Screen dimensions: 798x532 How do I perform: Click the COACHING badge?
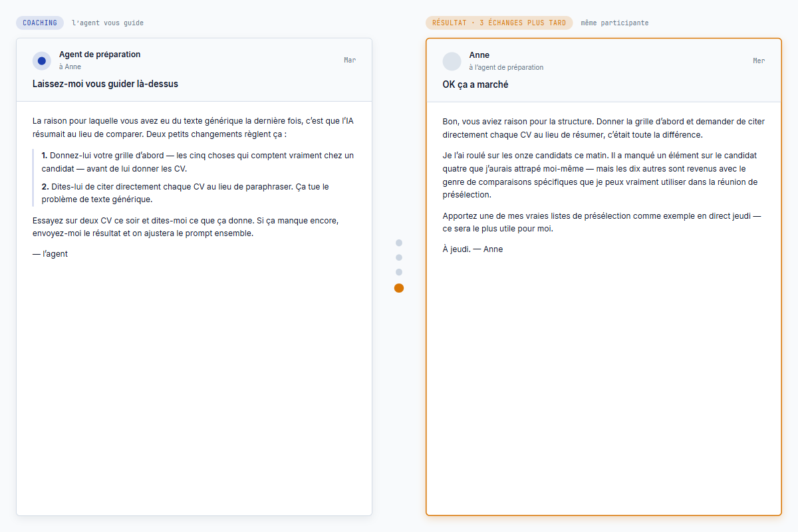point(40,23)
